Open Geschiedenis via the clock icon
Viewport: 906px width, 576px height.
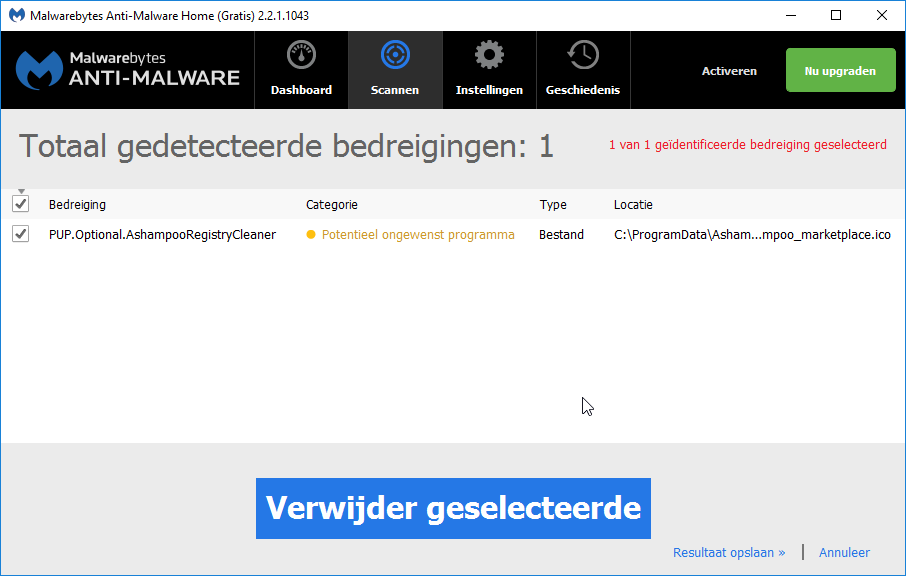coord(582,54)
